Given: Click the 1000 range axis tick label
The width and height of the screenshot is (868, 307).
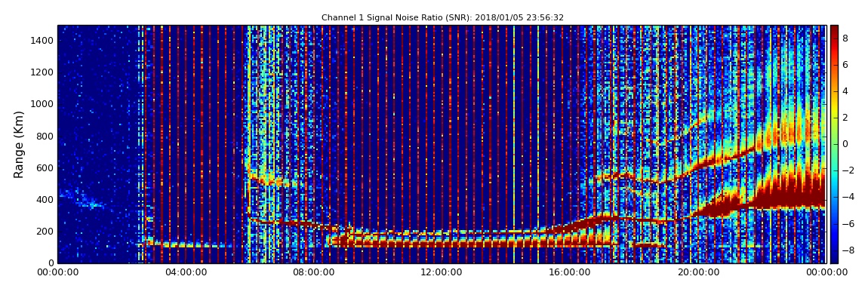Looking at the screenshot, I should click(x=42, y=104).
